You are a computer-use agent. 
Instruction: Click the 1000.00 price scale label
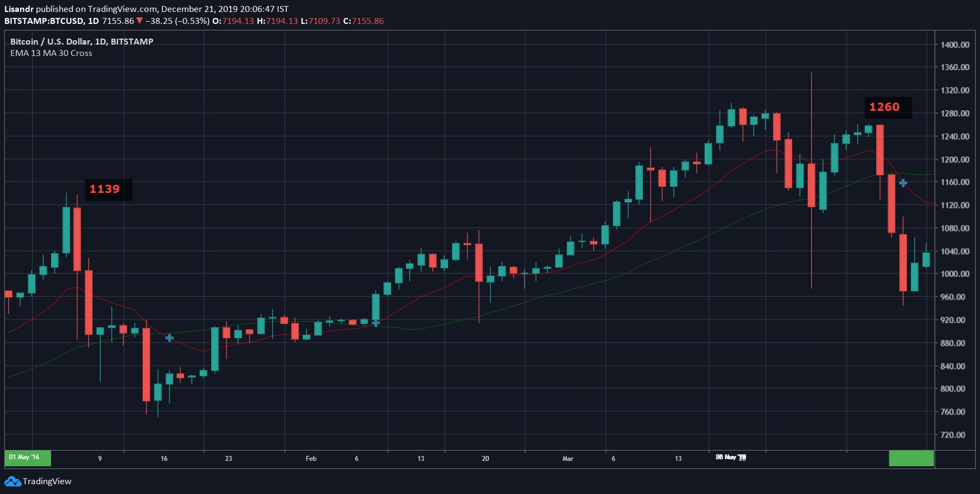(955, 274)
